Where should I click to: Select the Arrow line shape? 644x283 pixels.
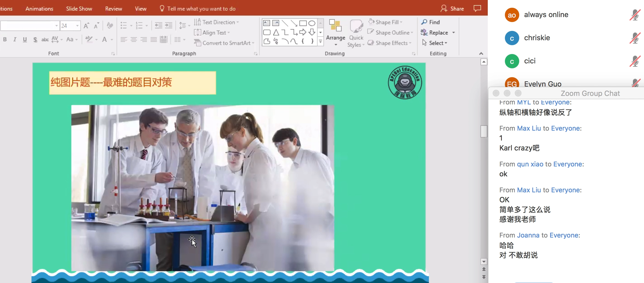[294, 23]
